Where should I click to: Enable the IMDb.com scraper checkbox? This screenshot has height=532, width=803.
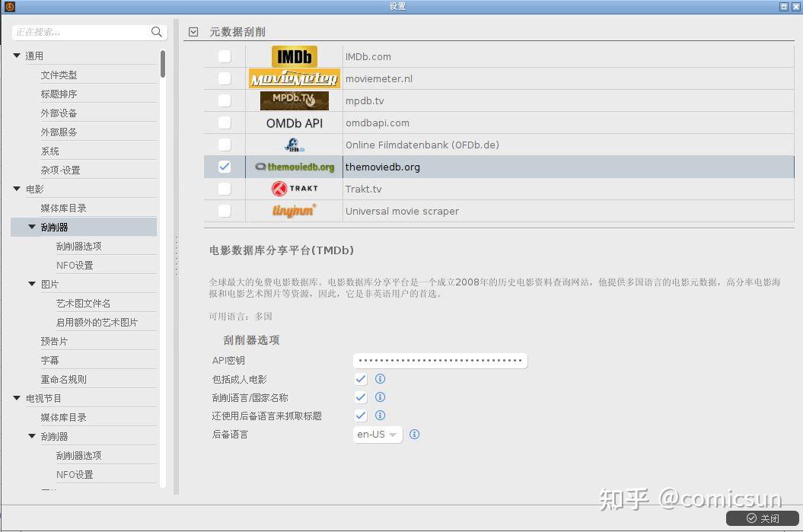[224, 56]
